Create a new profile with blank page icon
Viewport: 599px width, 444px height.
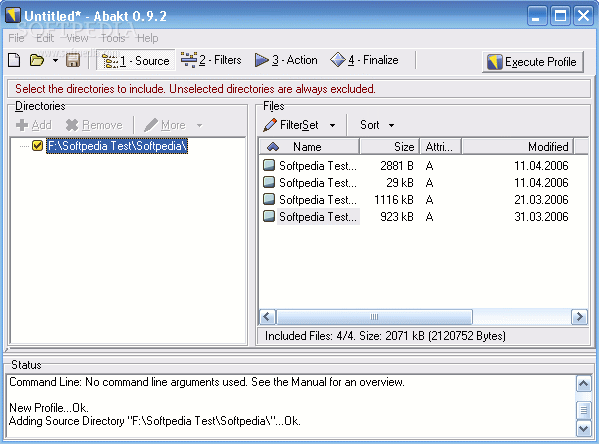pyautogui.click(x=14, y=60)
